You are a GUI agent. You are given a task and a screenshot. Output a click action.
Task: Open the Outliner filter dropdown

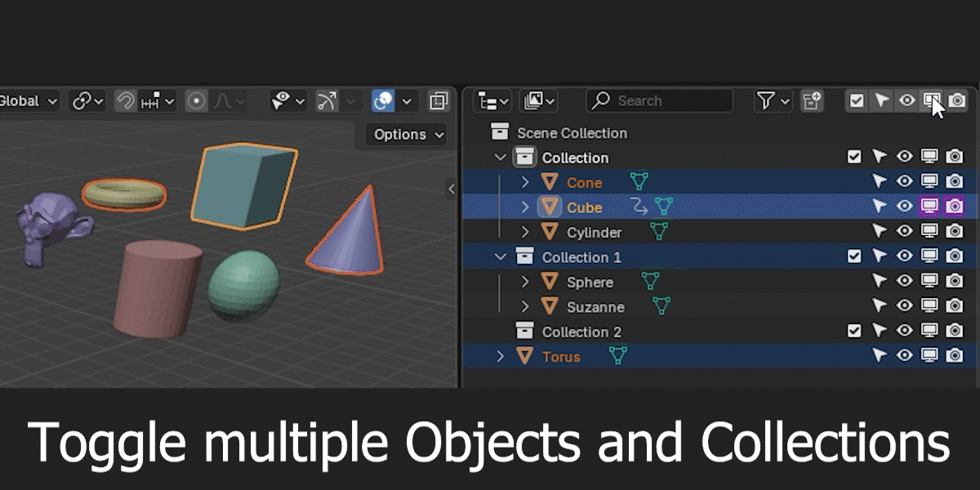773,100
